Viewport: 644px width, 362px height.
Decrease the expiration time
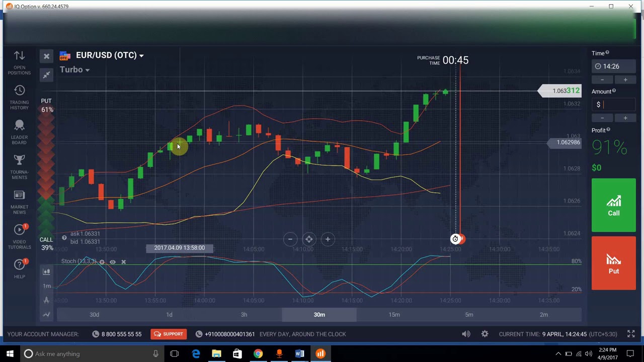[x=602, y=79]
